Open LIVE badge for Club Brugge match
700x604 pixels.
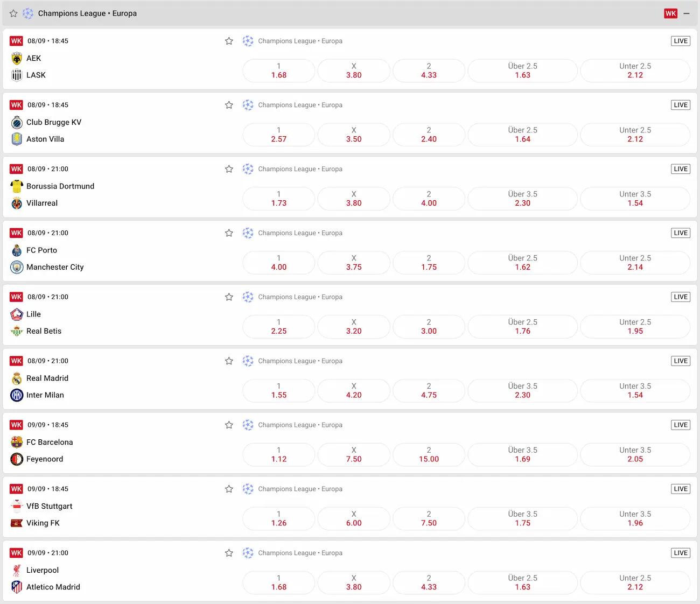point(681,105)
